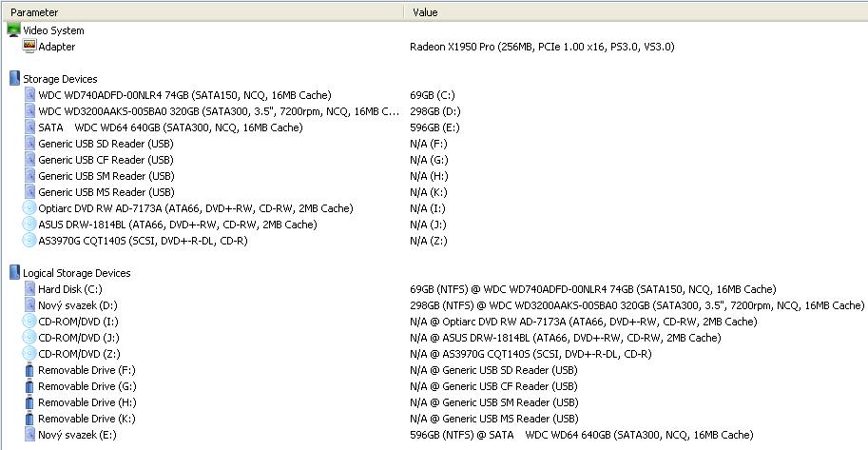This screenshot has height=450, width=868.
Task: Select the Video System row label
Action: click(x=53, y=30)
